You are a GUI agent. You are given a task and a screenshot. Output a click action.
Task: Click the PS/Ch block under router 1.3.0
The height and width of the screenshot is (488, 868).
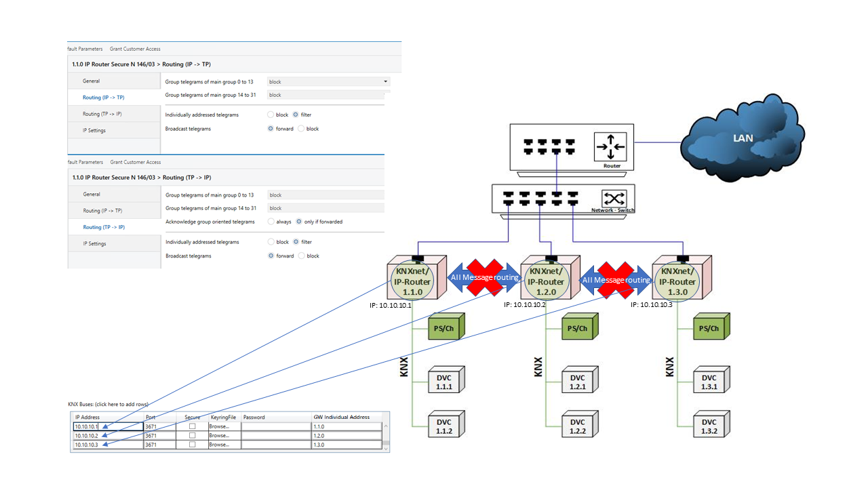pos(709,328)
